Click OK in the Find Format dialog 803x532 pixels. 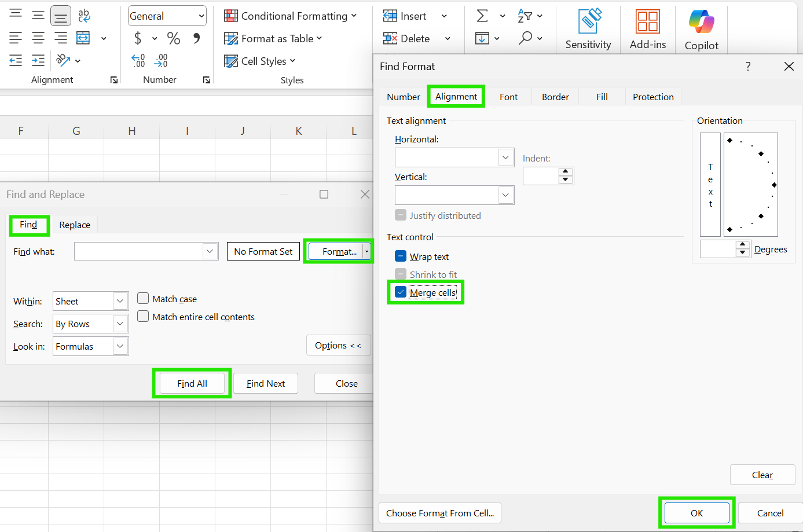tap(697, 513)
